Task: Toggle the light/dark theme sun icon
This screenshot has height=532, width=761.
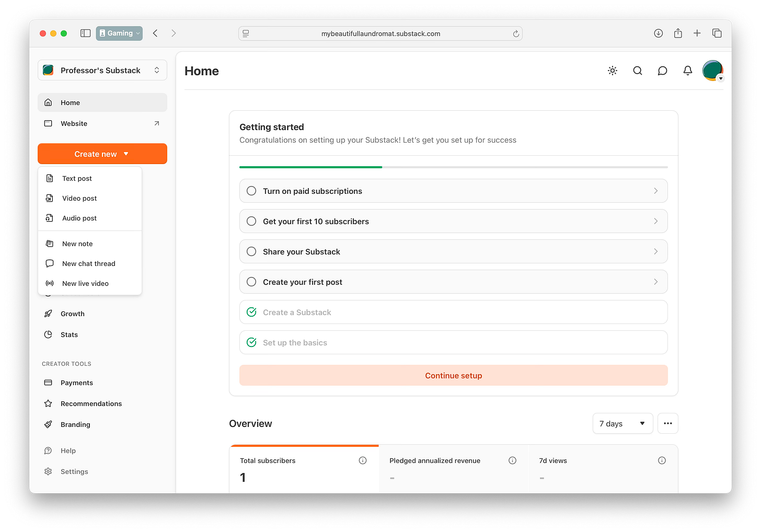Action: 613,71
